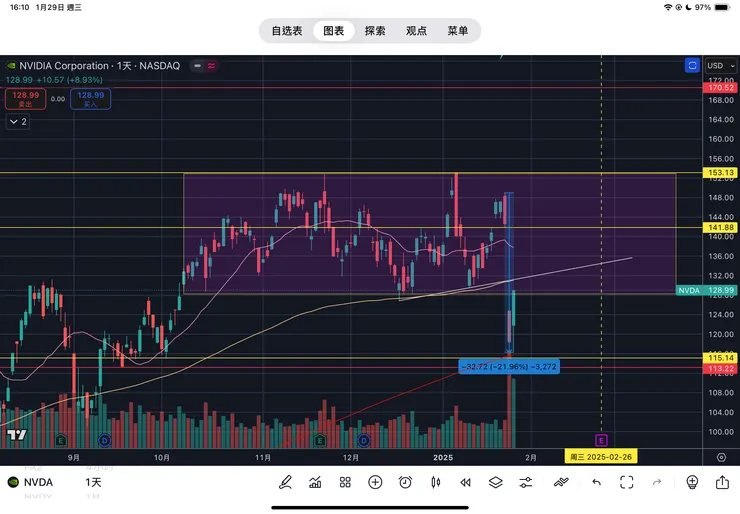Open the 1天 interval selector in bottom bar
Viewport: 740px width, 514px height.
pyautogui.click(x=93, y=482)
